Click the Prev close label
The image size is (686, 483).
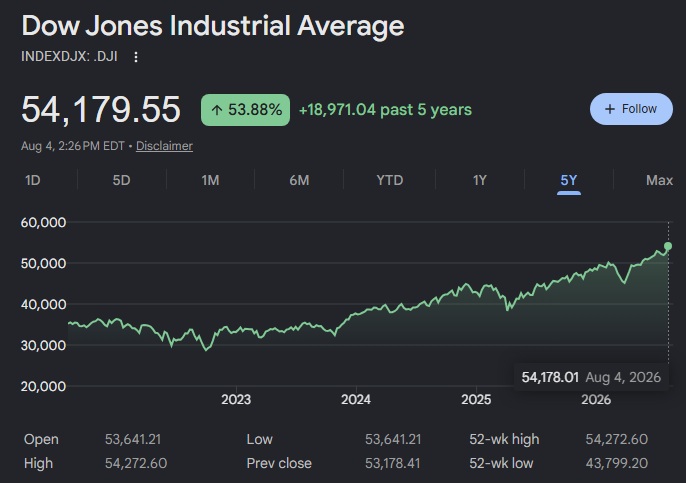(279, 463)
